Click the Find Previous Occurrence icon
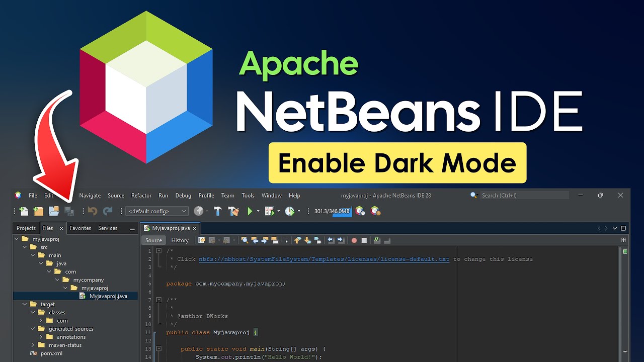Image resolution: width=644 pixels, height=362 pixels. coord(255,240)
